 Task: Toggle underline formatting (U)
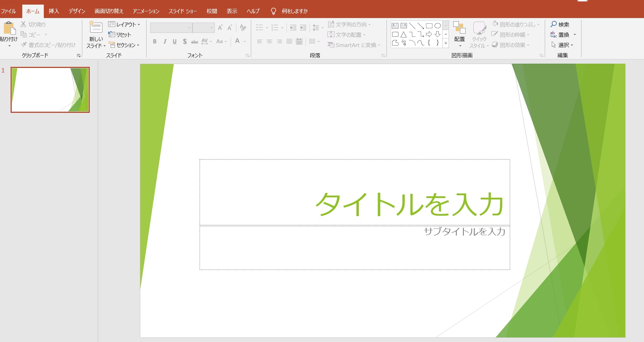tap(175, 41)
